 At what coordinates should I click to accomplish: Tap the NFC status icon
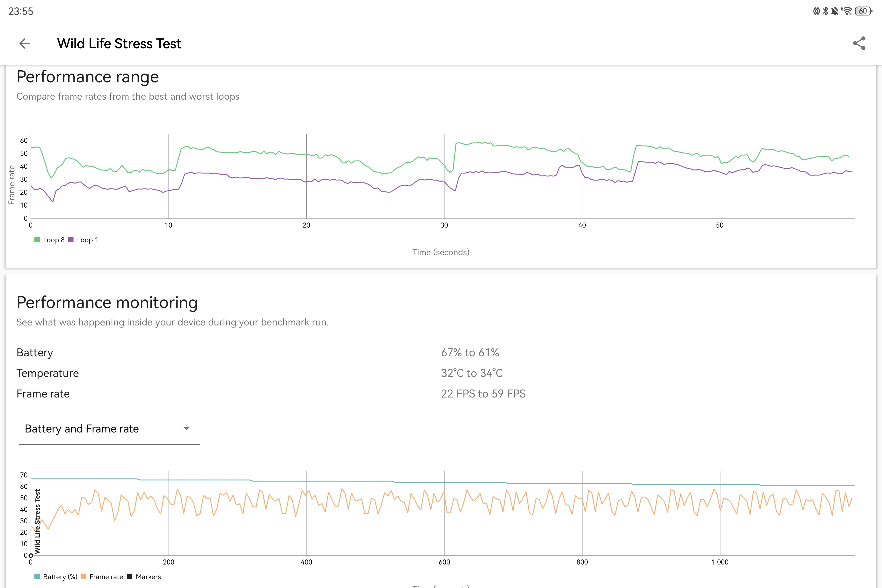(x=816, y=11)
